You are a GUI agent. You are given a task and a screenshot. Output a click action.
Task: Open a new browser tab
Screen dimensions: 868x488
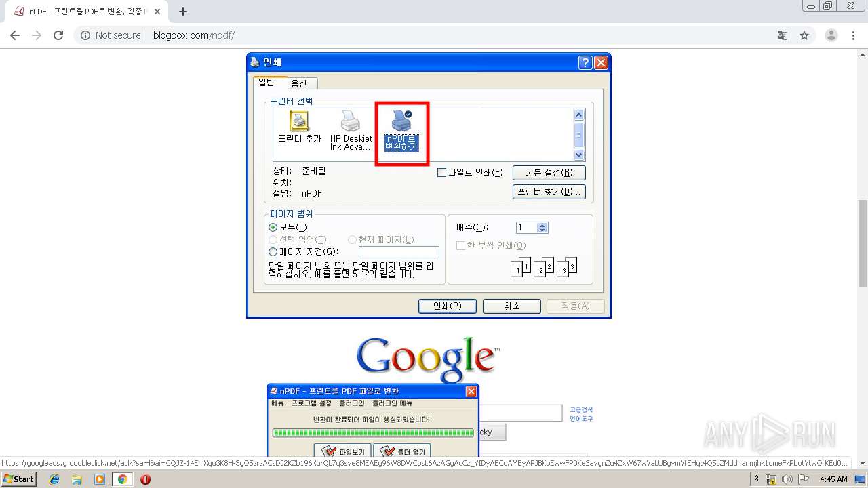click(x=182, y=12)
